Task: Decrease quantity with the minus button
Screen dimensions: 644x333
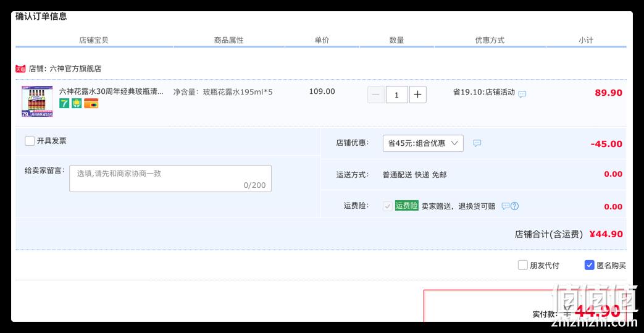Action: point(376,95)
